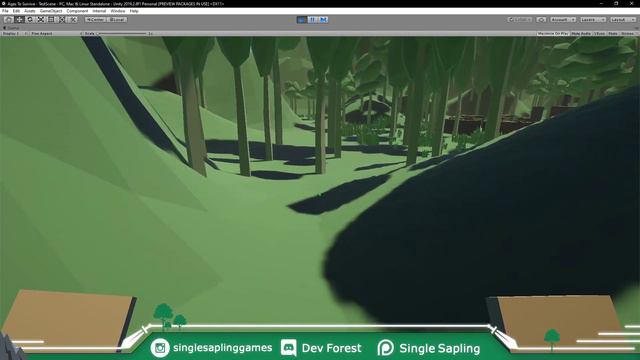Select the Hand tool in Unity toolbar
The width and height of the screenshot is (640, 360).
click(8, 20)
